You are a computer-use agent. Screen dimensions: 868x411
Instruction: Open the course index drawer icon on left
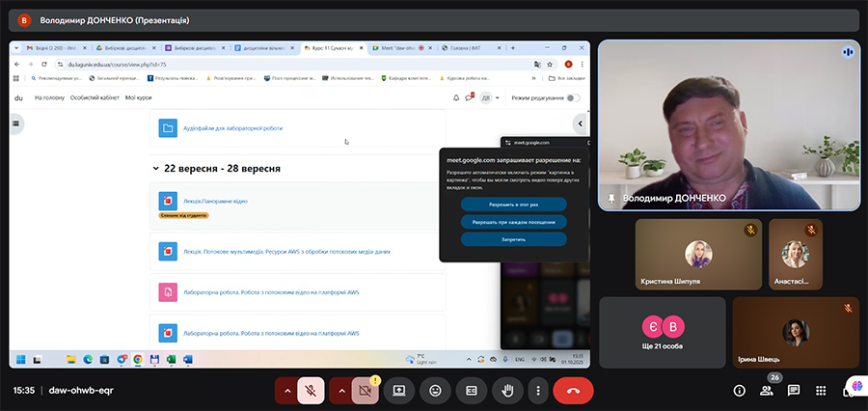click(x=15, y=123)
